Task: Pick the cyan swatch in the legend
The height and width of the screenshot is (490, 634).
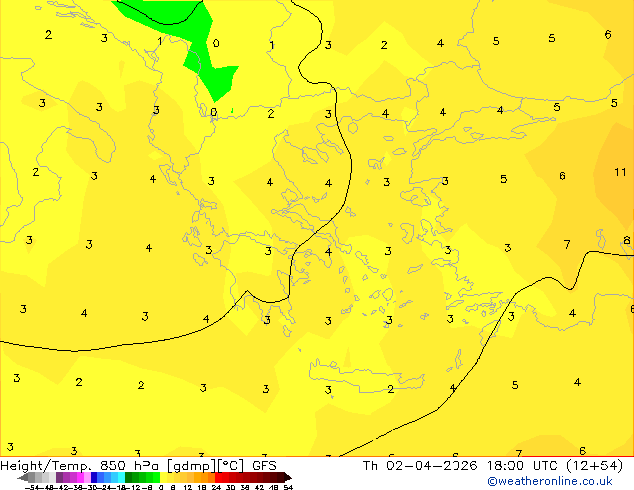Action: tap(121, 477)
